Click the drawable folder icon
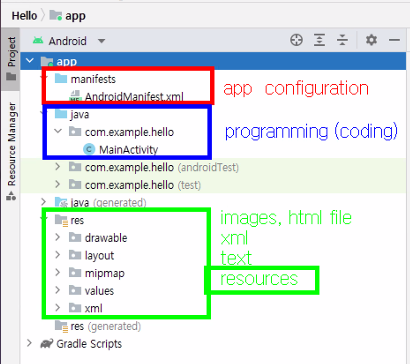Screen dimensions: 410x364 coord(75,237)
